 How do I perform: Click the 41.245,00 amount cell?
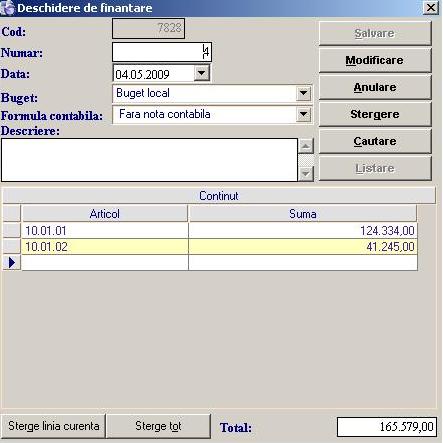click(303, 247)
